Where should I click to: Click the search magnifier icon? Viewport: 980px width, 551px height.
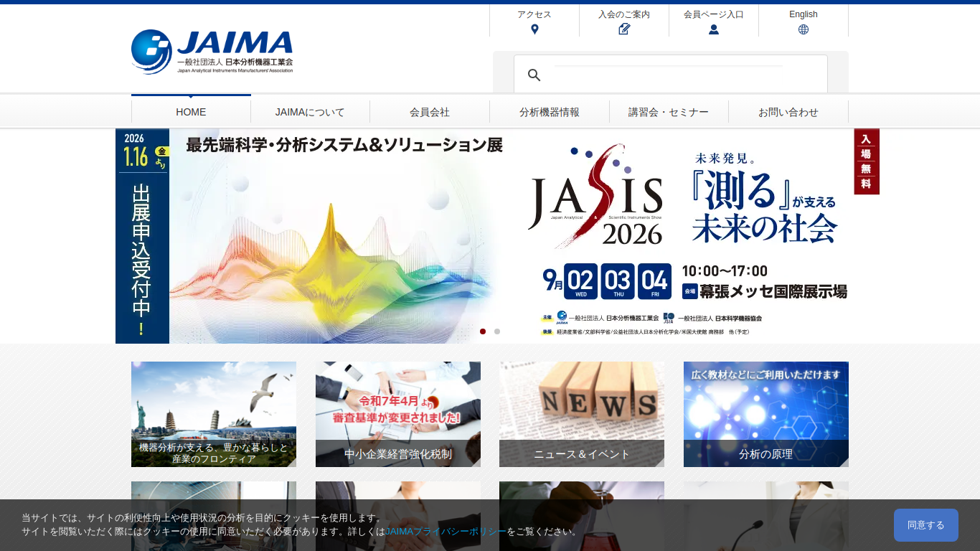pyautogui.click(x=534, y=75)
